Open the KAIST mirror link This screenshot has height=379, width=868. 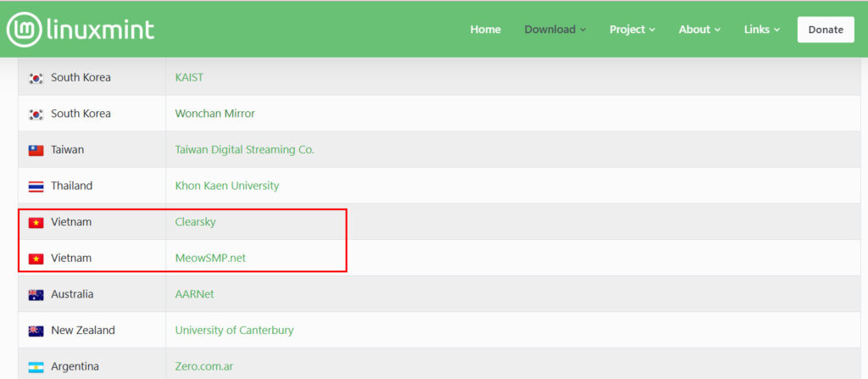[189, 77]
